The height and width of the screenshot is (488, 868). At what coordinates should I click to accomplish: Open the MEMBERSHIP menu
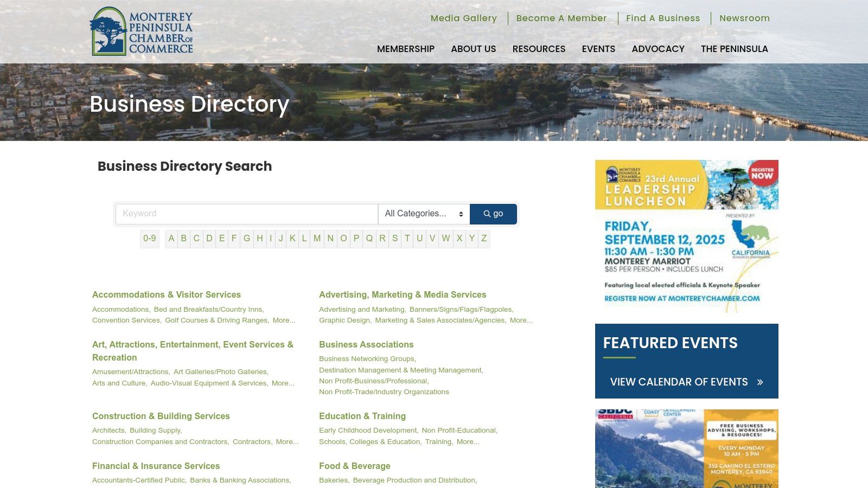click(x=405, y=49)
